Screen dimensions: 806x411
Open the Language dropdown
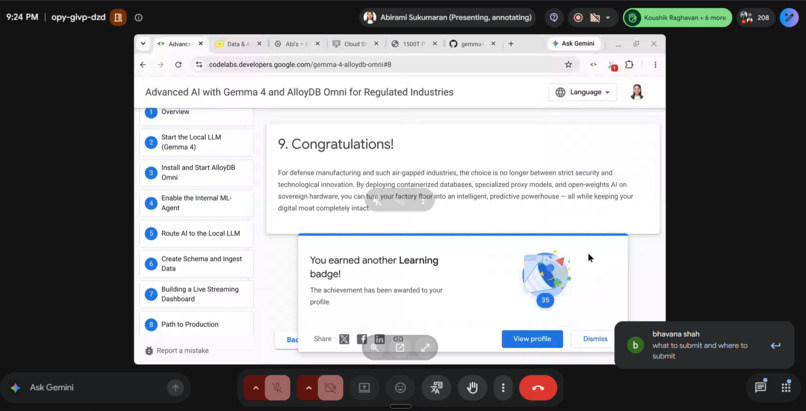pyautogui.click(x=583, y=92)
